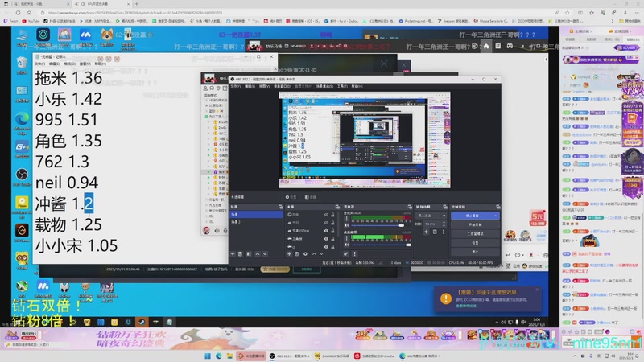Open 文件 menu in OBS
Viewport: 644px width, 362px height.
(x=235, y=86)
